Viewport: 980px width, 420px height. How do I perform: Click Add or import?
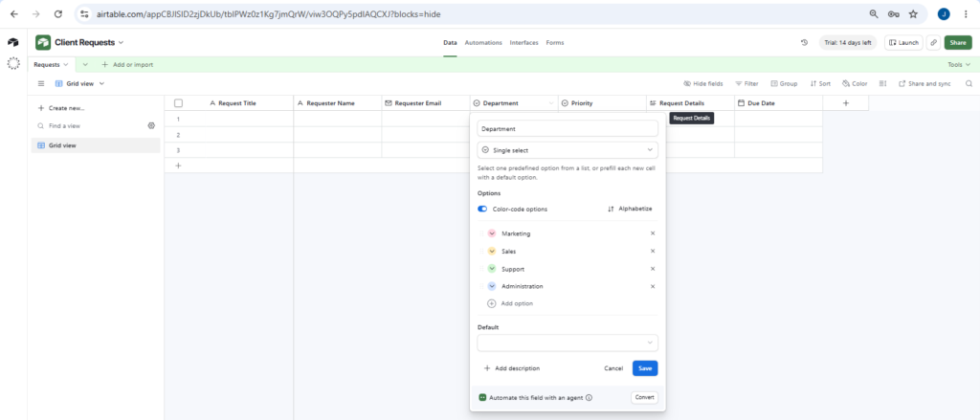coord(127,64)
